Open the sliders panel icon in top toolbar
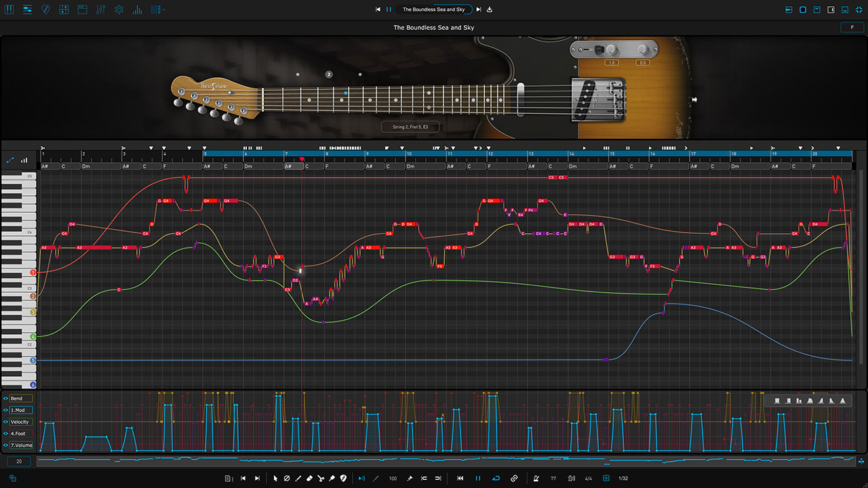Screen dimensions: 868x488 28,9
